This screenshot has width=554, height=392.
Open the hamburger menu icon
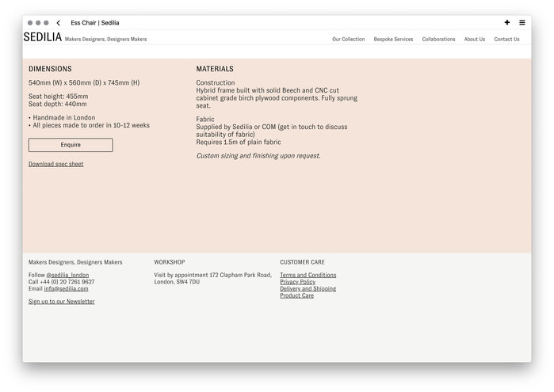click(522, 23)
